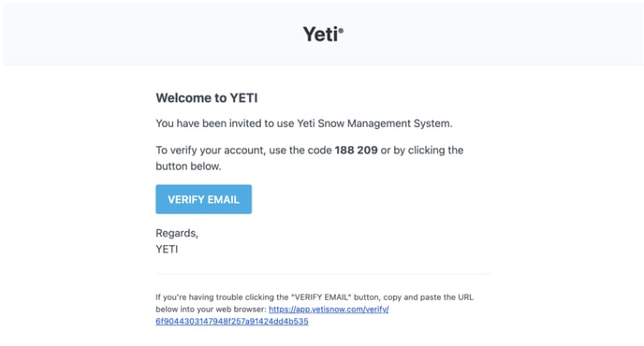This screenshot has height=346, width=644.
Task: Click the Yeti logo in the header
Action: (323, 34)
